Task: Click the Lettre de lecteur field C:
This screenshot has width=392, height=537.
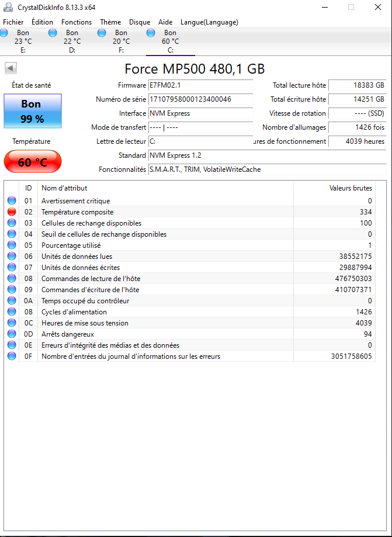Action: click(x=200, y=141)
